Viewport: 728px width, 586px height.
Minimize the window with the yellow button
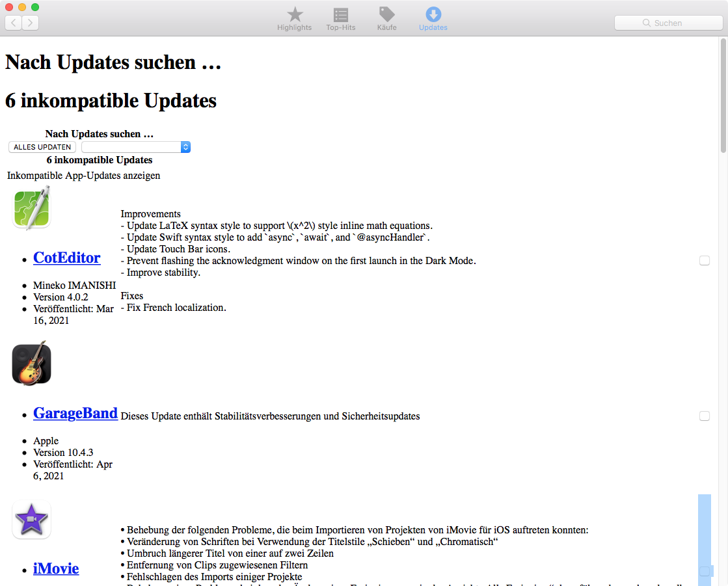22,7
